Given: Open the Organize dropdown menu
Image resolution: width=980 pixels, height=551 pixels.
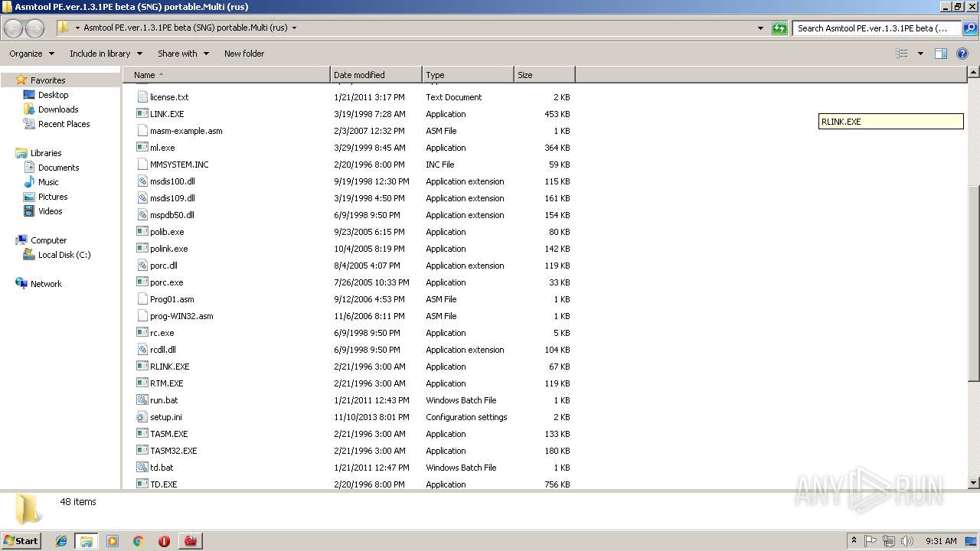Looking at the screenshot, I should tap(31, 54).
